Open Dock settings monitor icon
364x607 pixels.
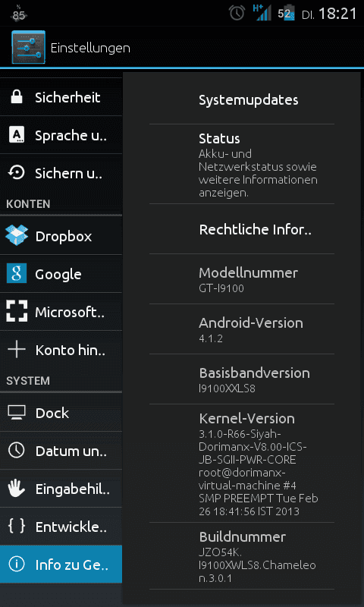tap(17, 412)
